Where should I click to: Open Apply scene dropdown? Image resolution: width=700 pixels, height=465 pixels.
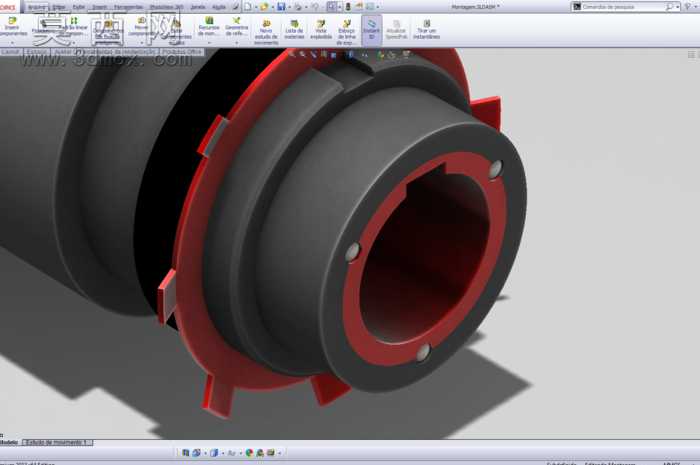392,55
